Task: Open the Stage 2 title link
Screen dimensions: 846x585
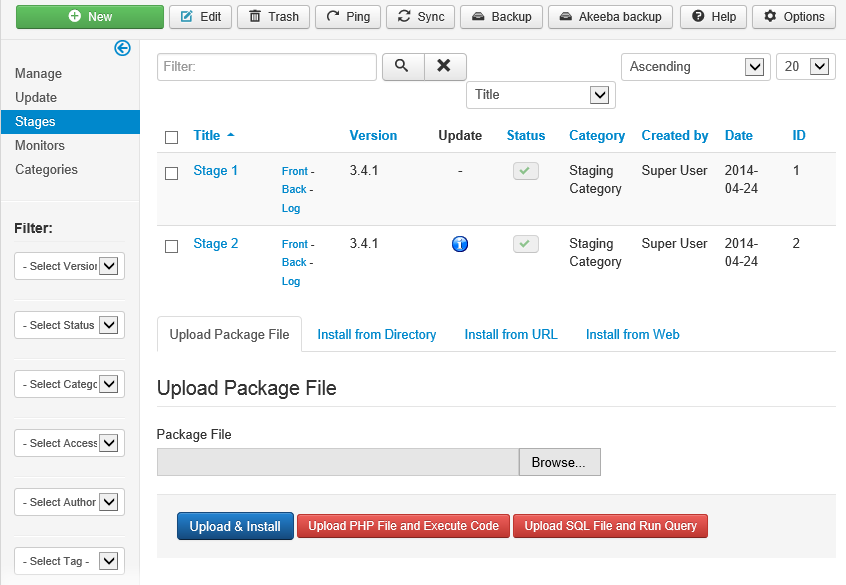Action: [x=215, y=244]
